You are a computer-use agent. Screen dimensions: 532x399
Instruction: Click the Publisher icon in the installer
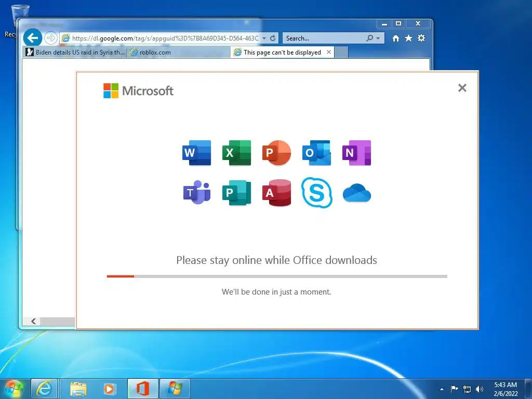coord(236,192)
